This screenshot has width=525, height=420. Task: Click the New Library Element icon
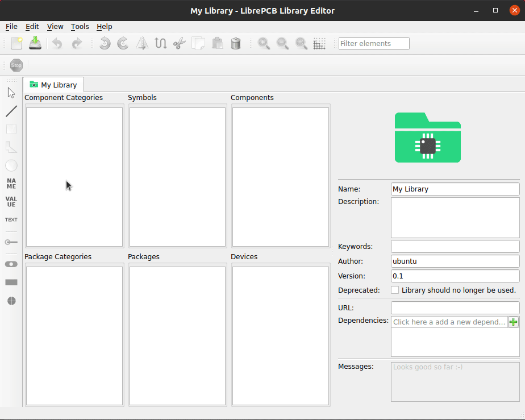pyautogui.click(x=16, y=44)
